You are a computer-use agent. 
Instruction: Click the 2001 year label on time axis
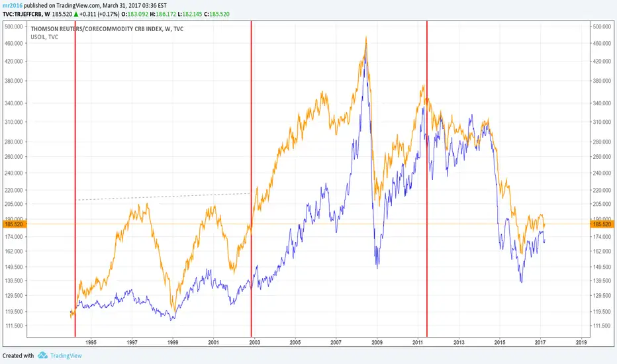(213, 342)
